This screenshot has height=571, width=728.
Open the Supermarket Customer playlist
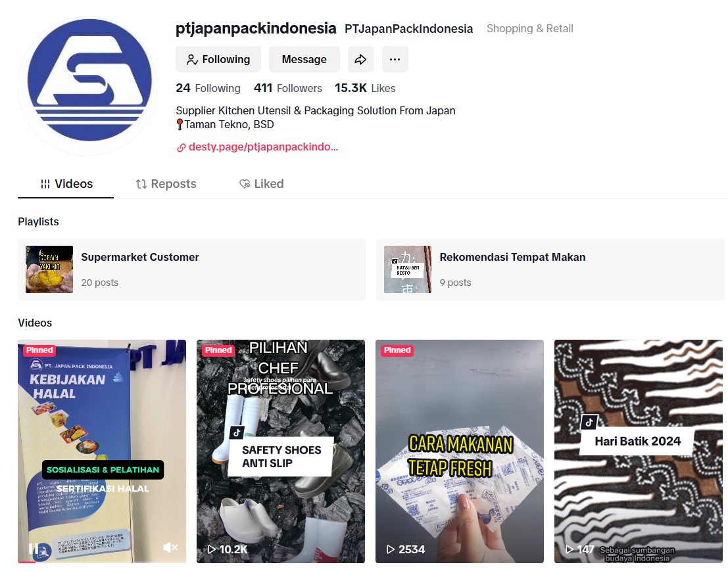pyautogui.click(x=192, y=269)
